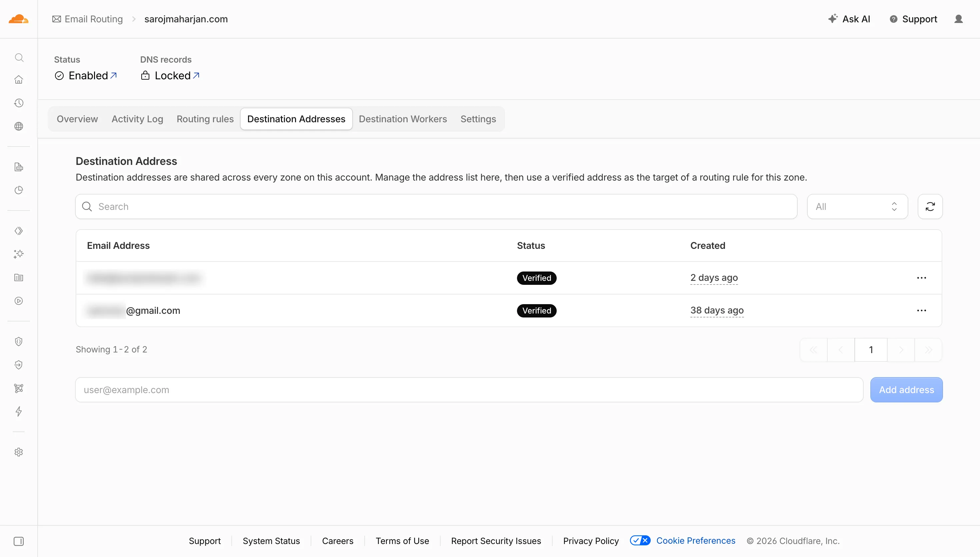Image resolution: width=980 pixels, height=557 pixels.
Task: Open Report Security Issues footer link
Action: (496, 541)
